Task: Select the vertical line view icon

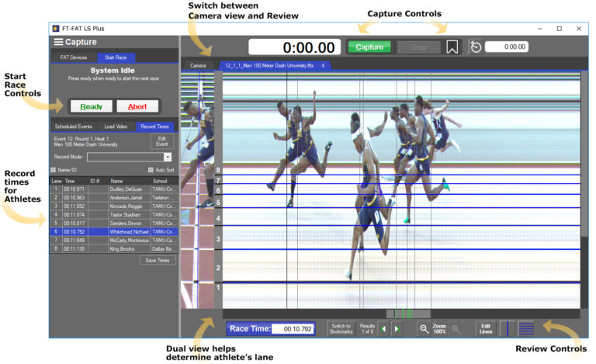Action: pyautogui.click(x=507, y=329)
